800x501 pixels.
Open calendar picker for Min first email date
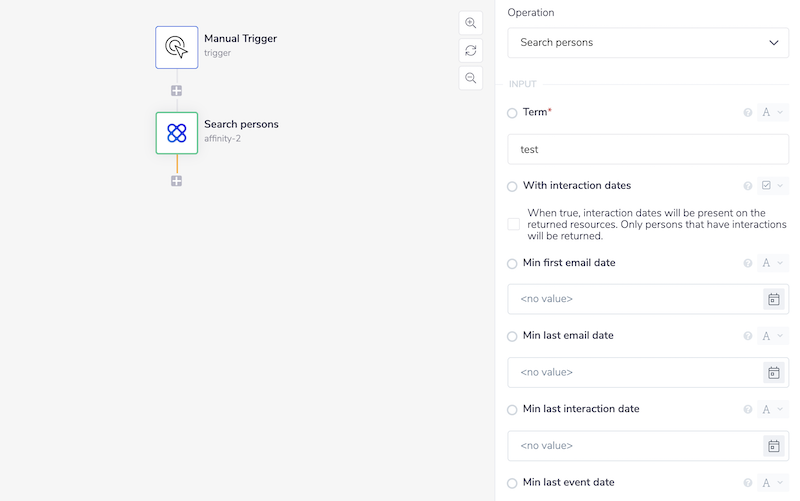[x=773, y=299]
